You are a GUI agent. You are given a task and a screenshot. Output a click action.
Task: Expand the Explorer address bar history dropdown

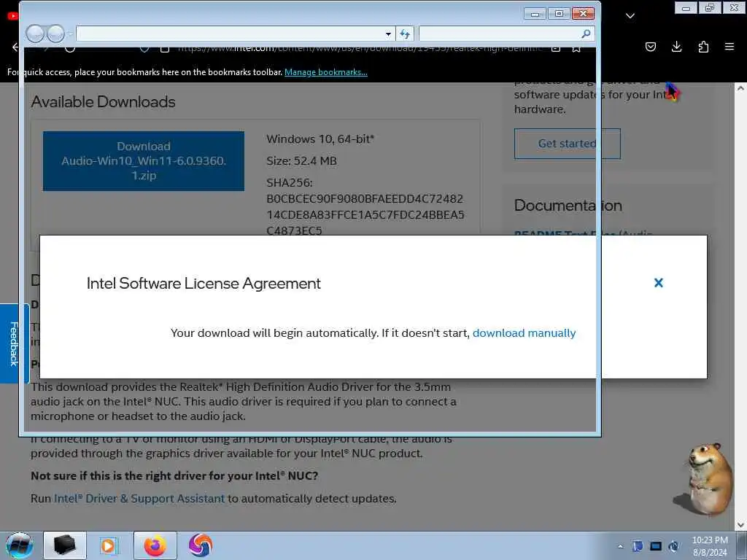tap(388, 34)
